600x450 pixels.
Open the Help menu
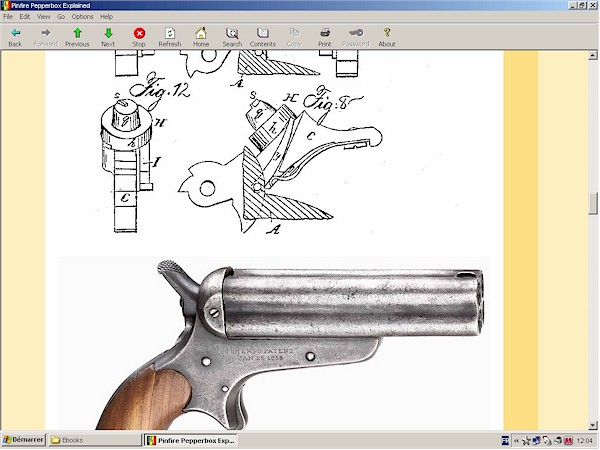[106, 17]
